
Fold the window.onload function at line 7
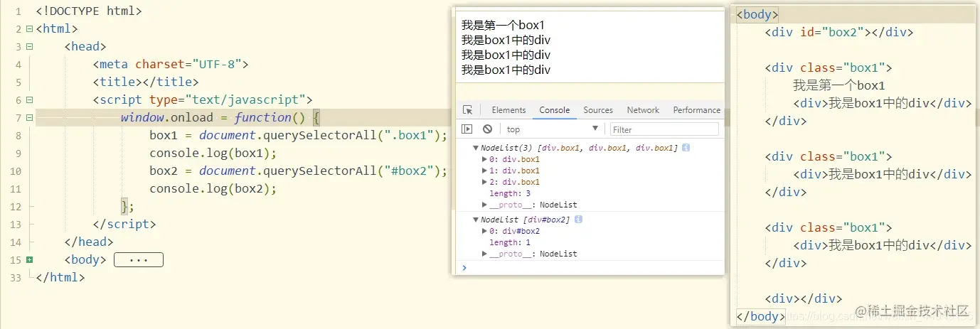(x=29, y=118)
